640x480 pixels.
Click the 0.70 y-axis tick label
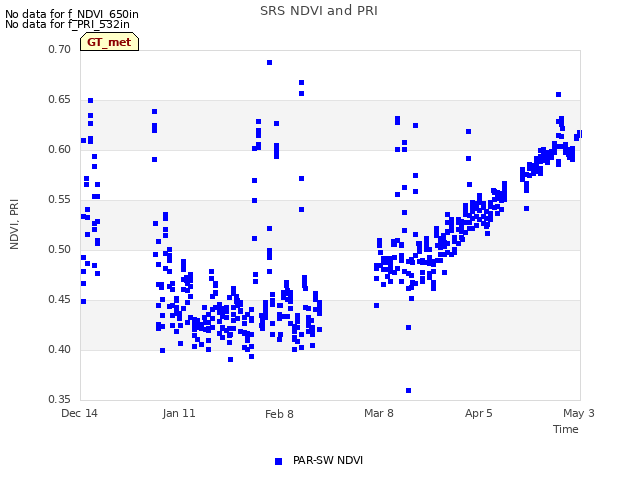pyautogui.click(x=60, y=49)
